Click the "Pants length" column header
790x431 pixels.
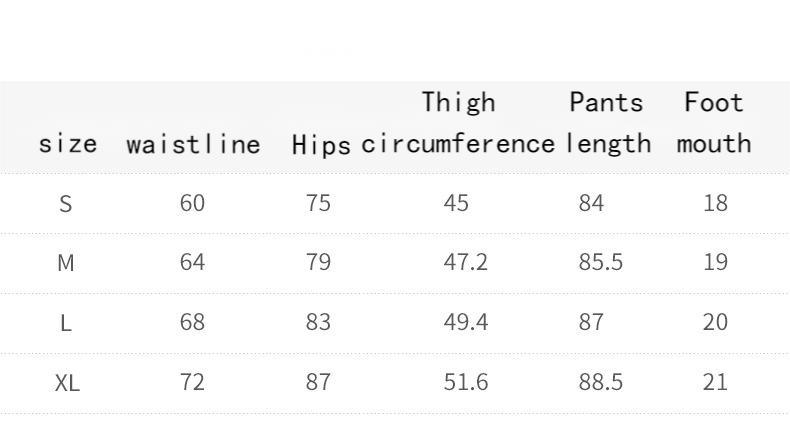click(x=607, y=123)
